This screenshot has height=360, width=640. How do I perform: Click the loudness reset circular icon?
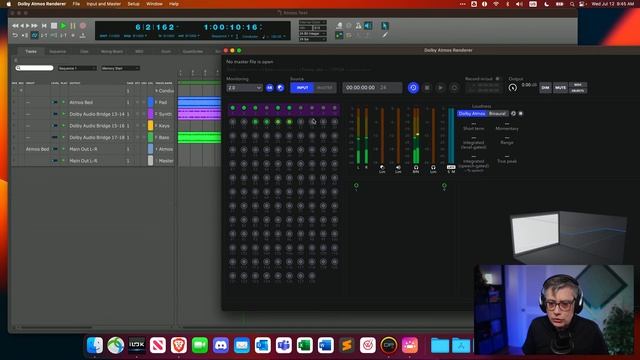(x=513, y=113)
